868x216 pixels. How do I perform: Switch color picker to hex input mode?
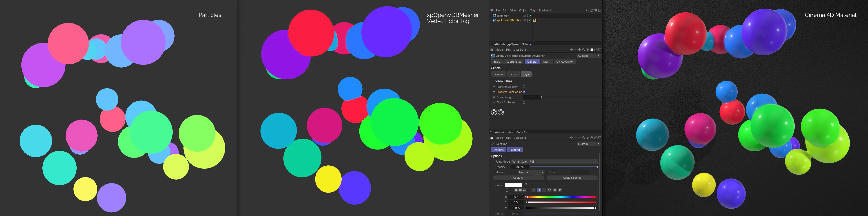pos(555,190)
